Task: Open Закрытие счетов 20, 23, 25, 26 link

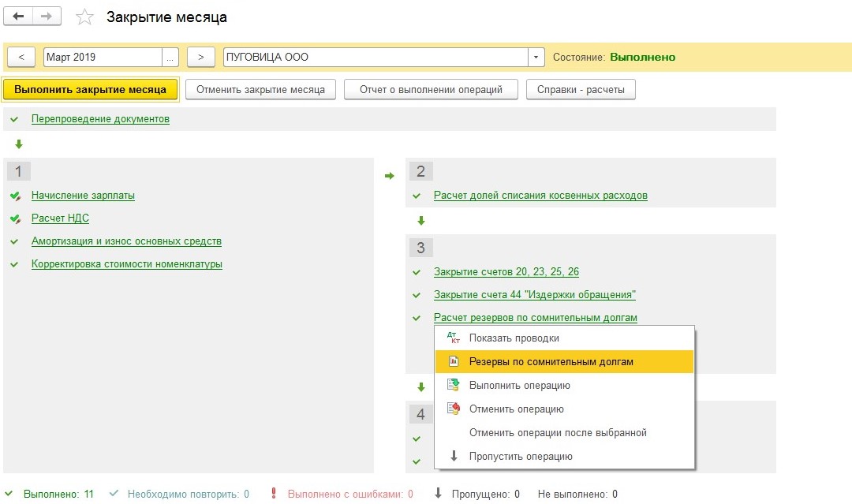Action: click(506, 272)
